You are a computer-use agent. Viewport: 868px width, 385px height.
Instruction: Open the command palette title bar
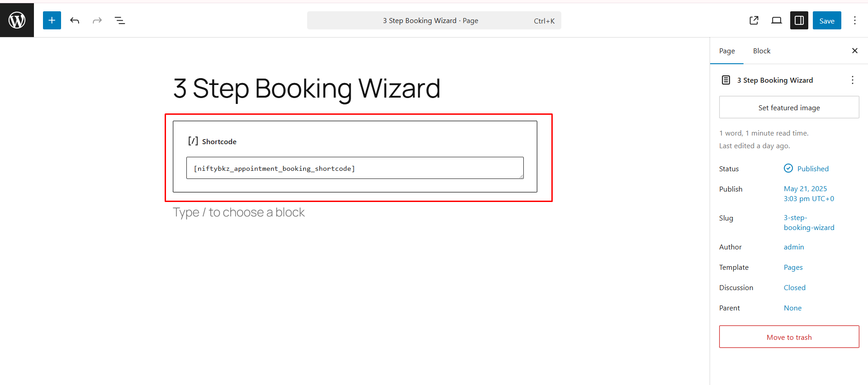(x=434, y=20)
